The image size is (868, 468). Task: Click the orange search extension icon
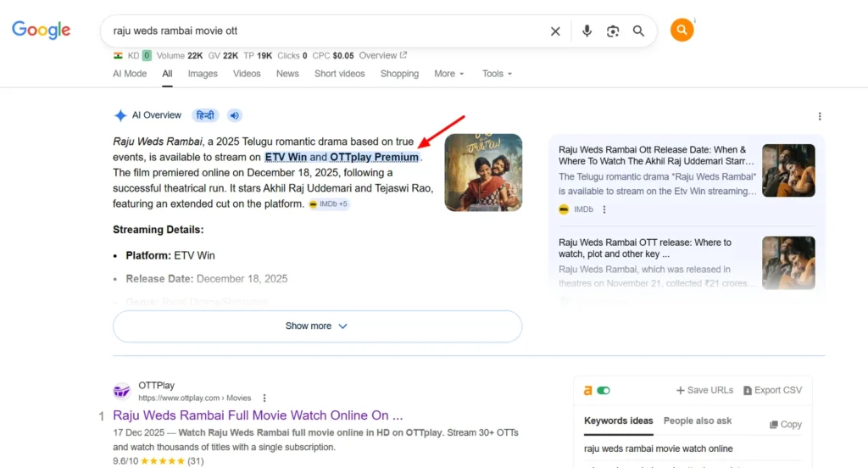(682, 30)
